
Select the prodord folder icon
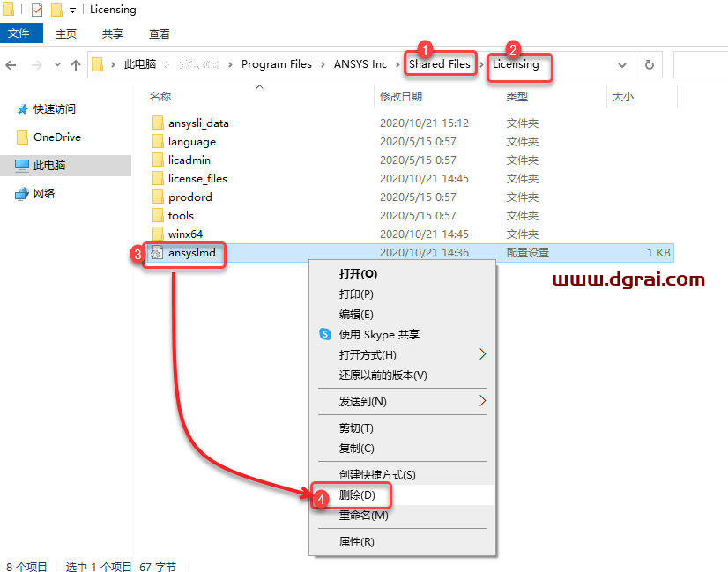158,197
